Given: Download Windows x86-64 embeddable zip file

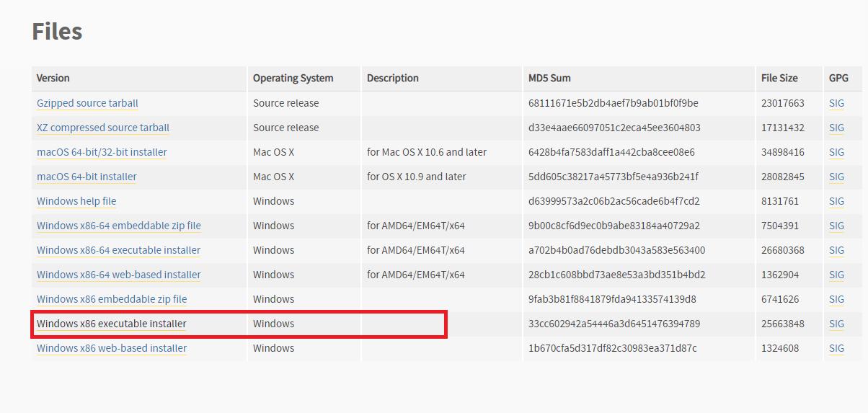Looking at the screenshot, I should (119, 226).
